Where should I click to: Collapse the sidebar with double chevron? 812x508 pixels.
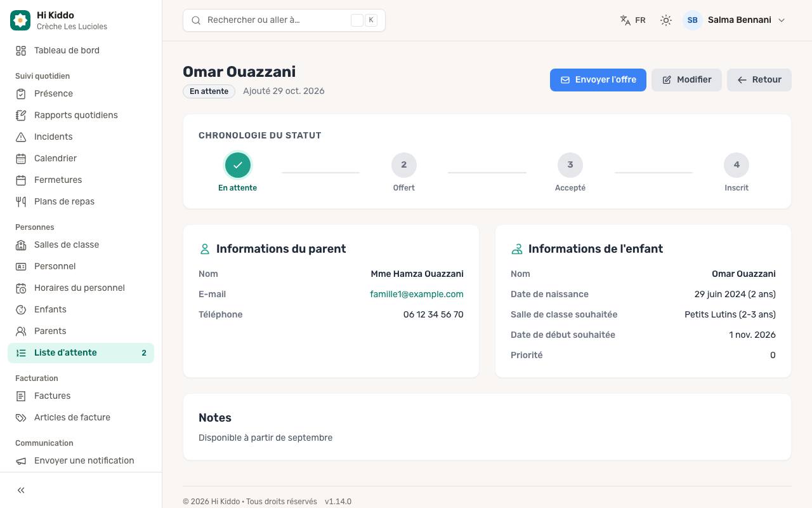21,490
